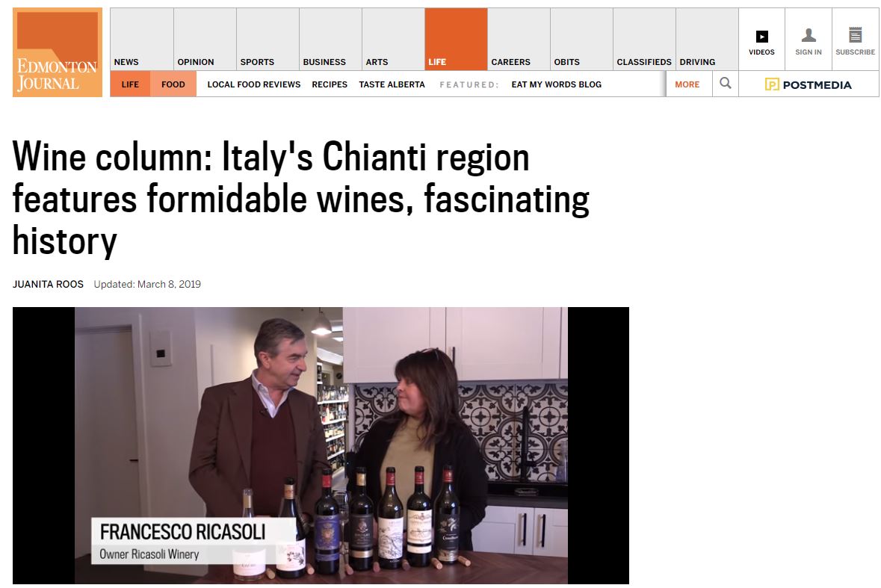Click the Food subsection link

point(173,84)
